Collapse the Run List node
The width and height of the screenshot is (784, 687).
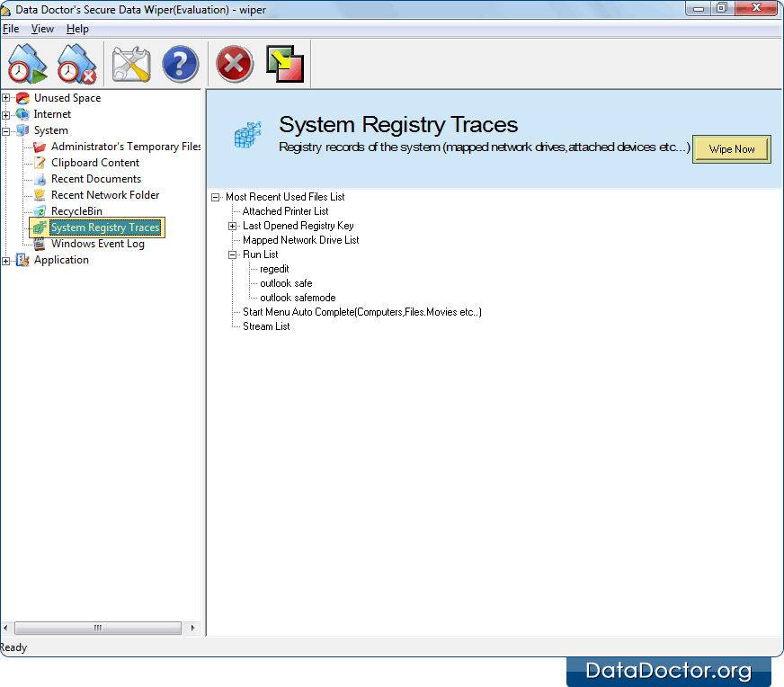coord(233,255)
